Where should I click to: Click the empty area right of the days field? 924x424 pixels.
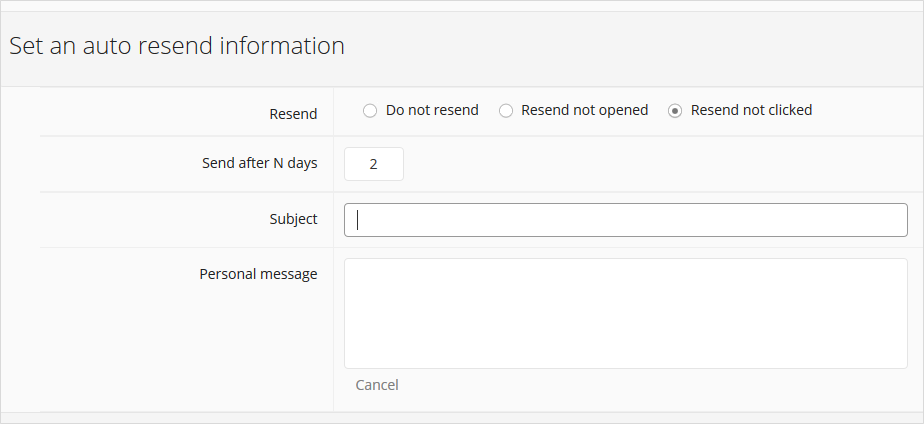(x=660, y=164)
